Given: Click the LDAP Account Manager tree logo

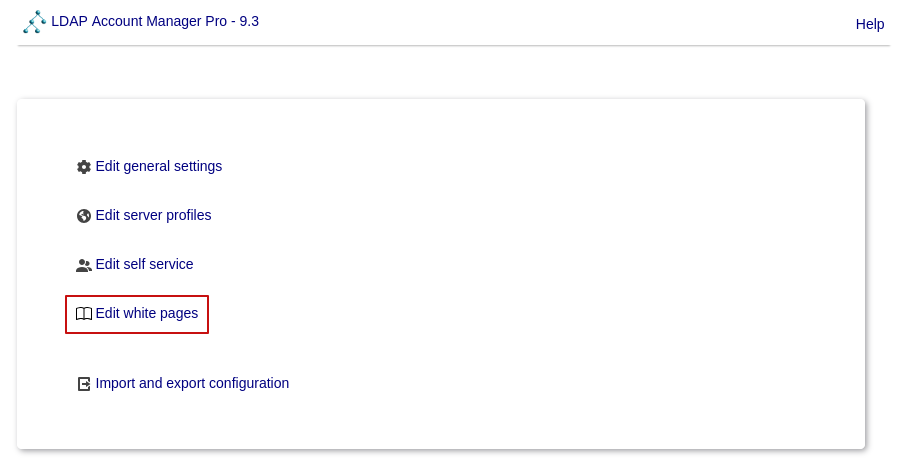Looking at the screenshot, I should pos(35,22).
